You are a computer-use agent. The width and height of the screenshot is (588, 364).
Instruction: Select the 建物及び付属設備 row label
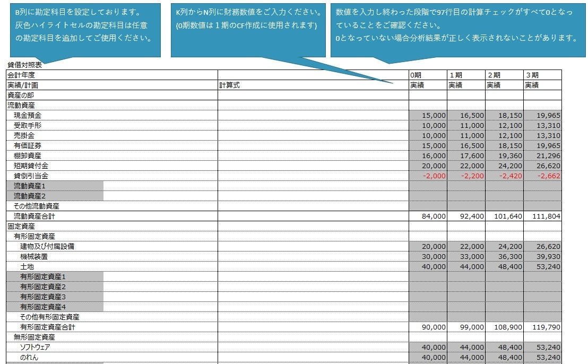(x=47, y=247)
